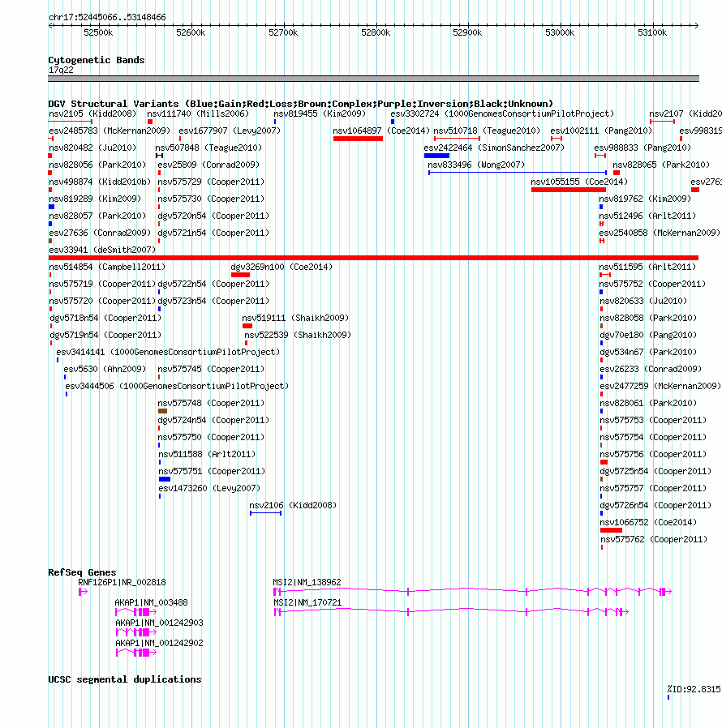Click the nsv1066752 (Coe2014) red bar
Image resolution: width=722 pixels, height=728 pixels.
tap(611, 530)
